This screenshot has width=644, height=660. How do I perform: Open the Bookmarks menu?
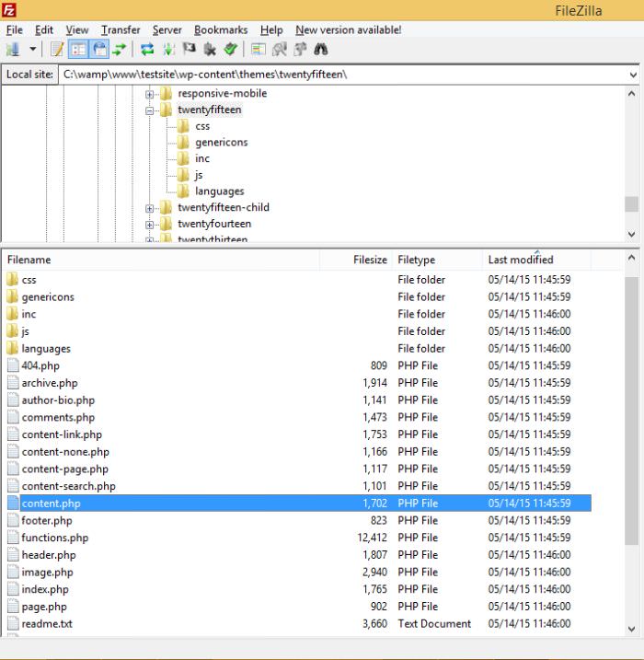[221, 29]
